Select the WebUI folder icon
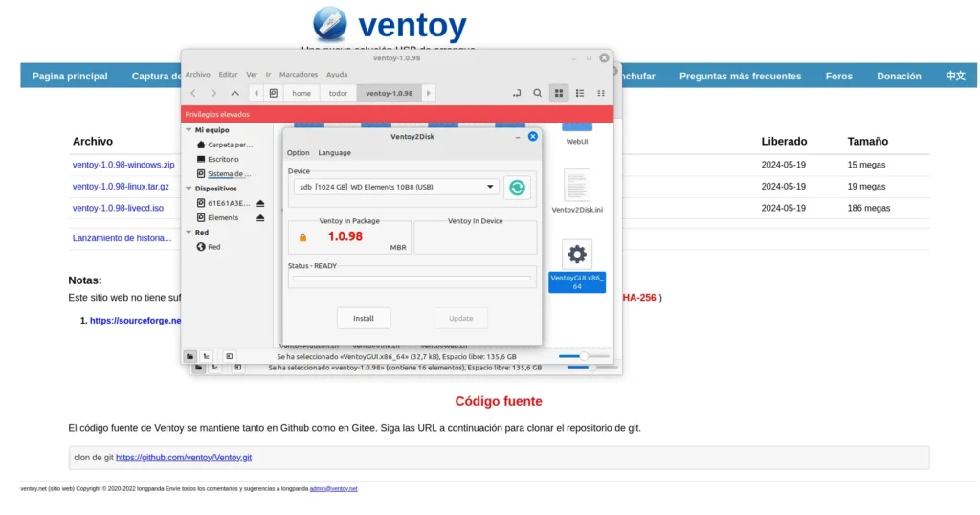 coord(577,127)
